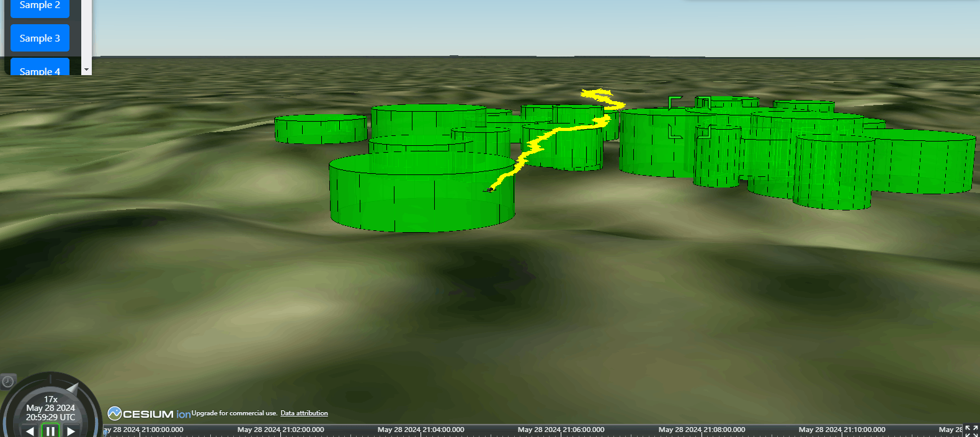
Task: Toggle fullscreen mode
Action: coord(971,430)
